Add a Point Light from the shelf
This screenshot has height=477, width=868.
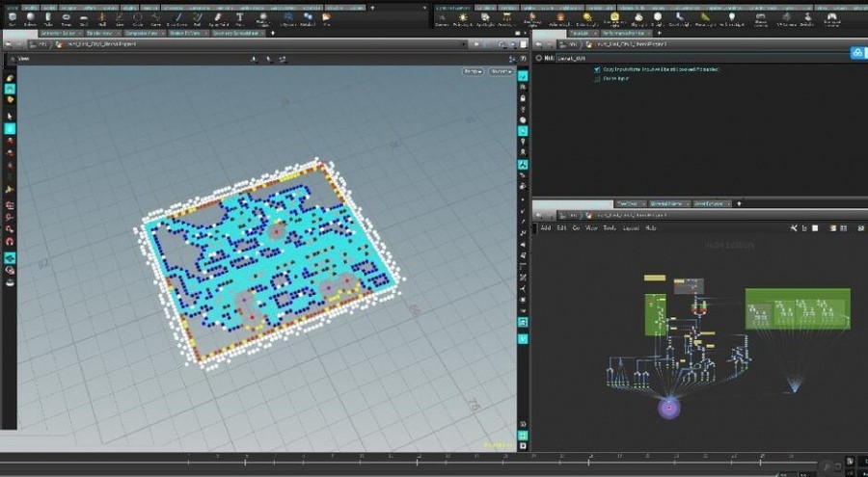[463, 19]
